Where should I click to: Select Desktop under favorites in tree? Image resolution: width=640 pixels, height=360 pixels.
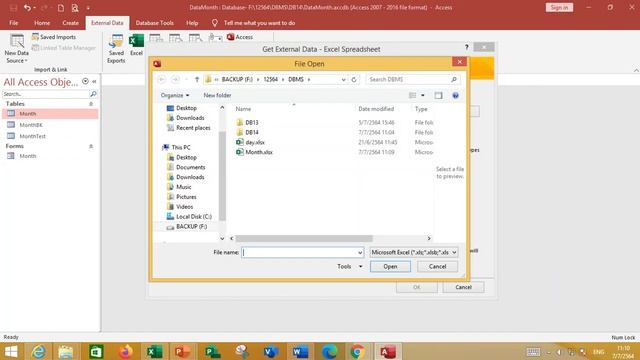(187, 108)
